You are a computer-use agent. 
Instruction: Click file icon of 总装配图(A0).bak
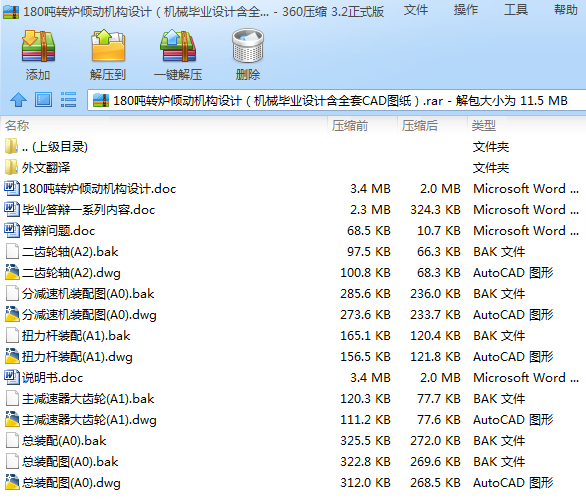(12, 461)
